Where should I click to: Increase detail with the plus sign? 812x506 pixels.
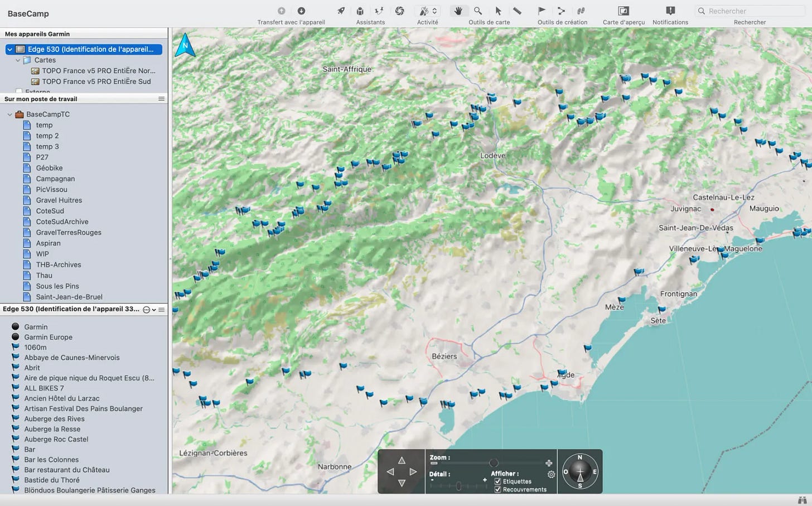tap(485, 480)
